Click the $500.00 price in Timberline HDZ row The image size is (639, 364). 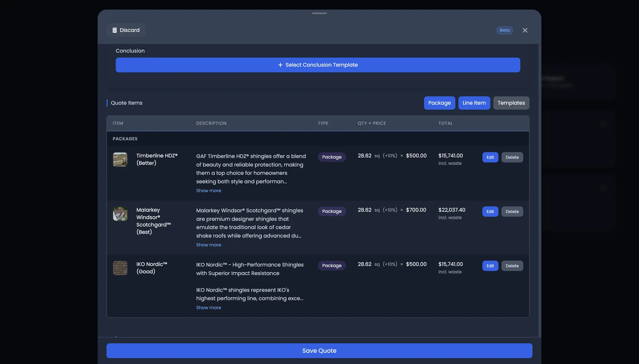(416, 156)
